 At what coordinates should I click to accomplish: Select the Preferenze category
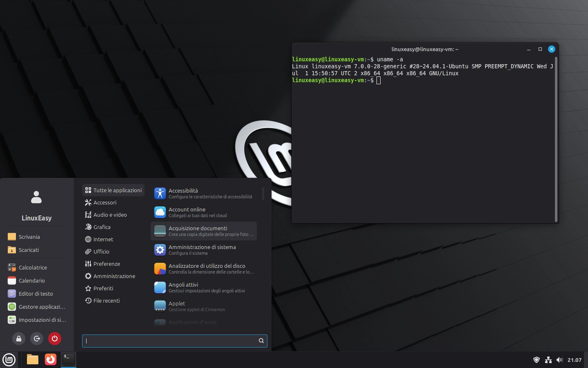[114, 264]
